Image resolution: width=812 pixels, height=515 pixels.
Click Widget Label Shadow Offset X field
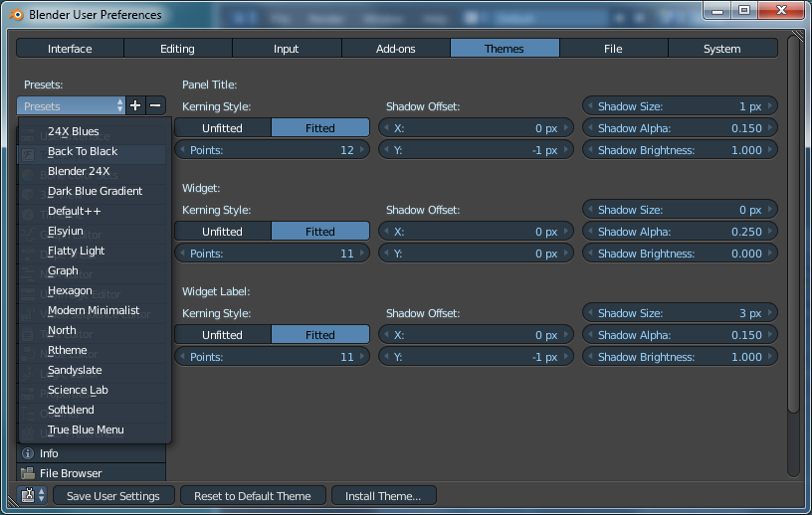(476, 335)
